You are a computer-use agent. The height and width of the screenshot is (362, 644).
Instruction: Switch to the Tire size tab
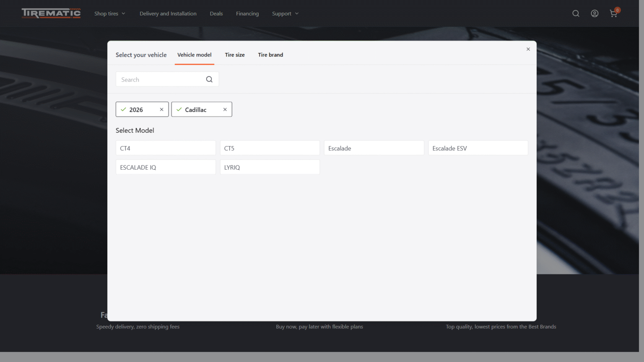click(x=235, y=55)
